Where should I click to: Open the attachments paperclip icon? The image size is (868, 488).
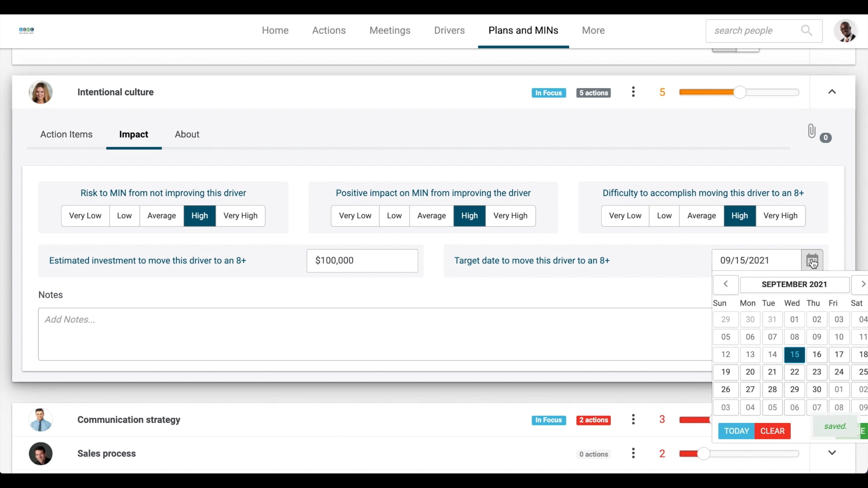point(811,131)
